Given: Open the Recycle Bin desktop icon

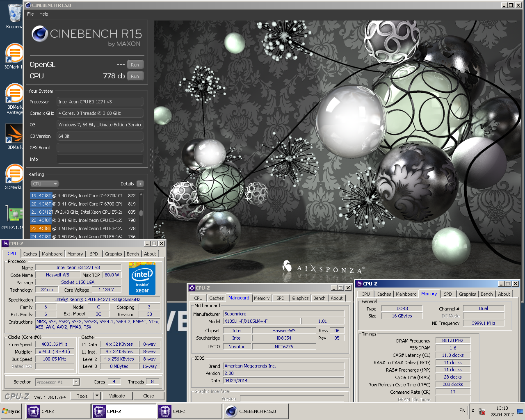Looking at the screenshot, I should click(15, 14).
